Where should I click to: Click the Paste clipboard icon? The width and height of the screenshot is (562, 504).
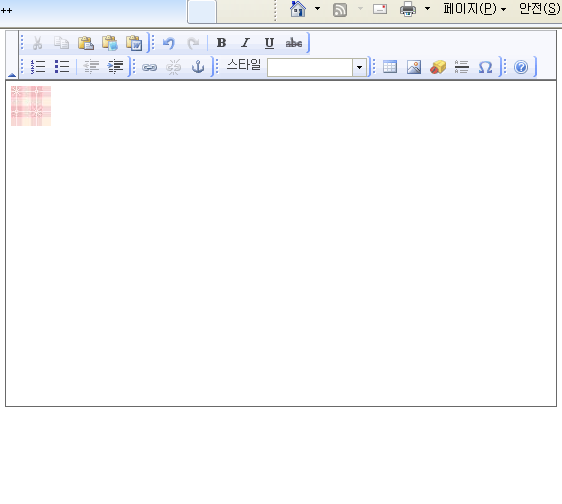(86, 43)
